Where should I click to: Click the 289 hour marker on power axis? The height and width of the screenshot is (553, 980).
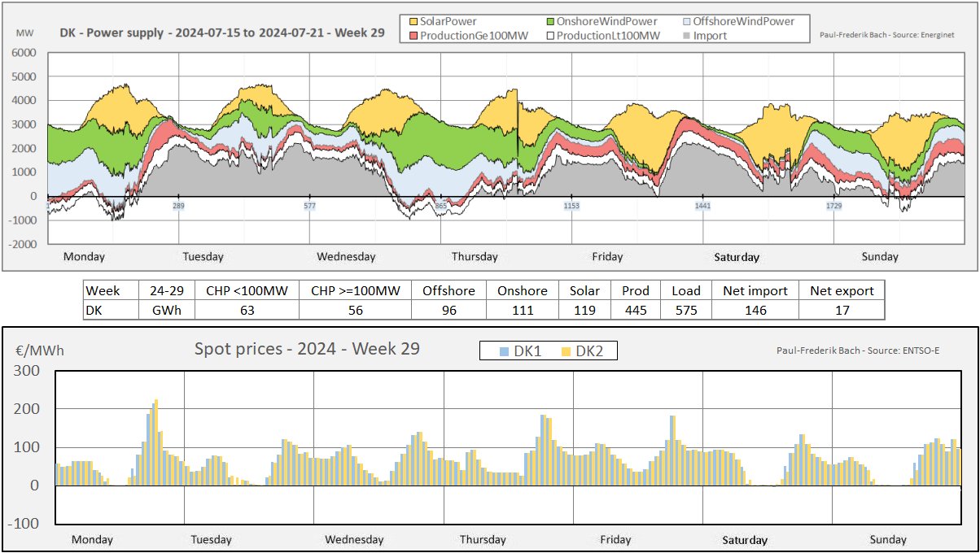[178, 207]
